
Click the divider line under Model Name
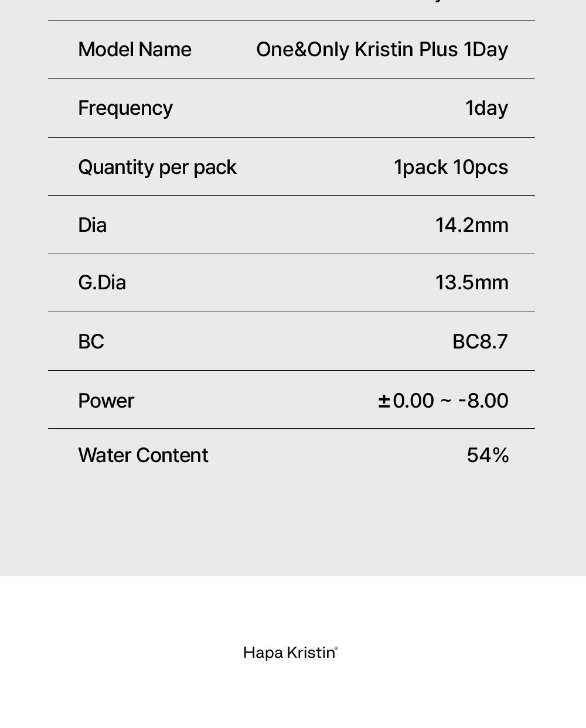pos(291,78)
